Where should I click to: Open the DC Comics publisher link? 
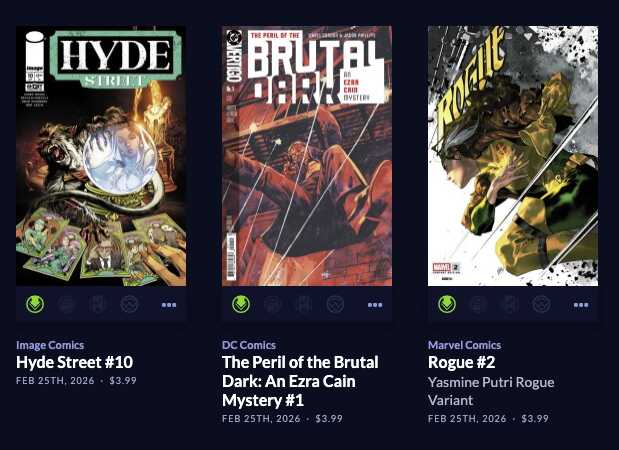249,345
